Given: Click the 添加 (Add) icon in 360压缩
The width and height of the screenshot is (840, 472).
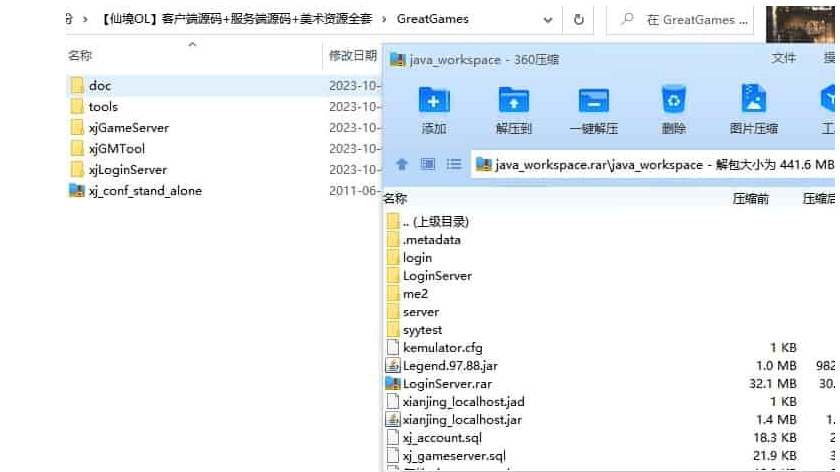Looking at the screenshot, I should pos(433,100).
